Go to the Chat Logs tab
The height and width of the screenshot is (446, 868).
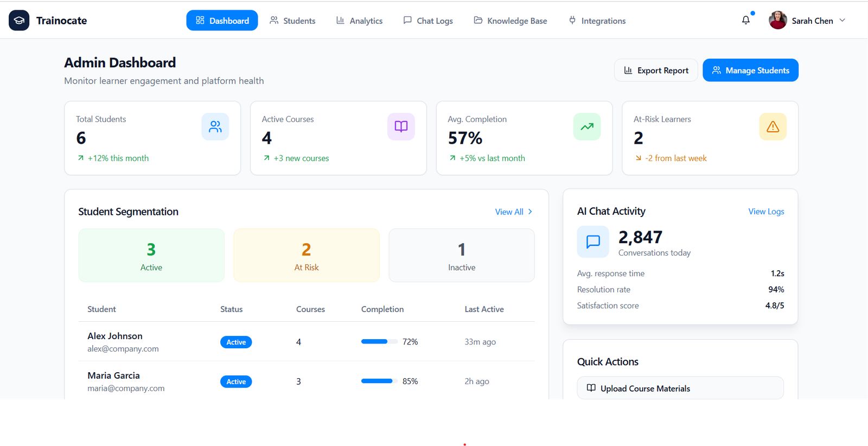tap(428, 21)
